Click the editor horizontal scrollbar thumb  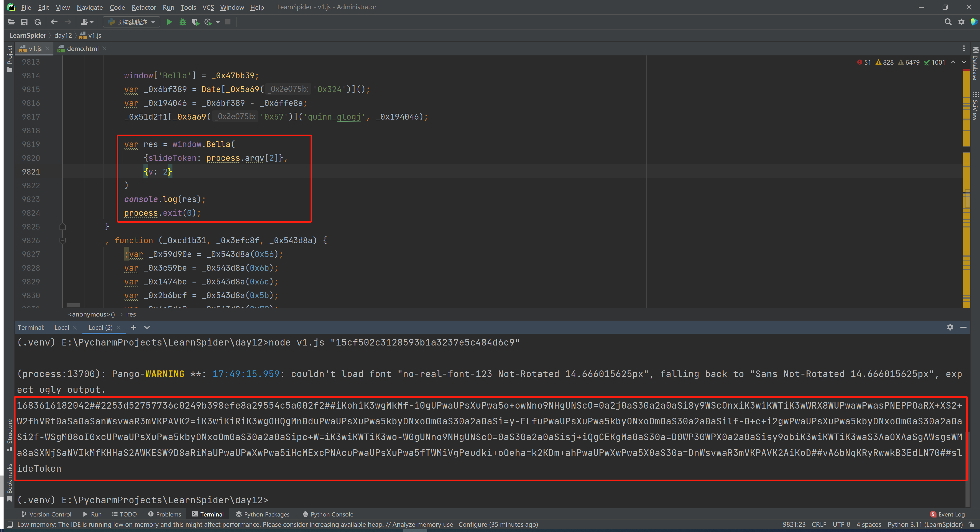[x=73, y=305]
